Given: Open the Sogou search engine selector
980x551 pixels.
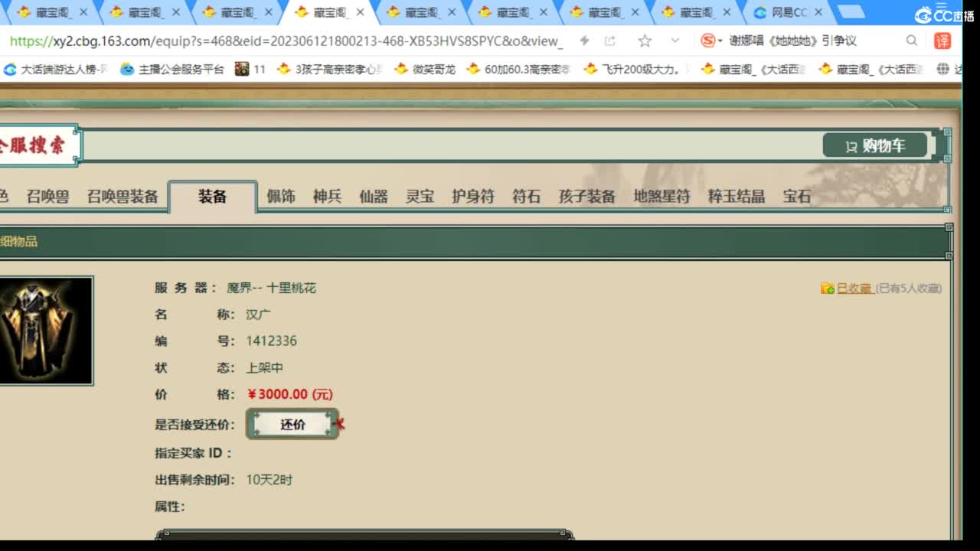Looking at the screenshot, I should 711,41.
